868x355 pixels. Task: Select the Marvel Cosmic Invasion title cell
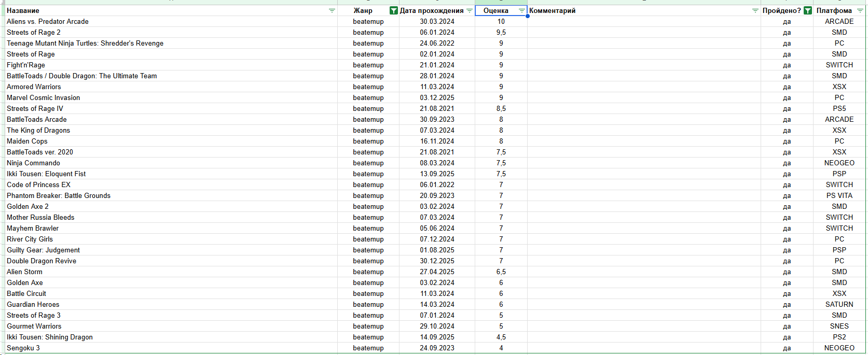tap(44, 97)
